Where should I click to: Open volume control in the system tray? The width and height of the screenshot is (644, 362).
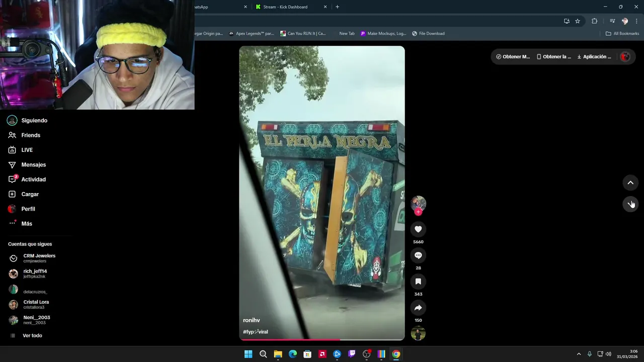608,354
